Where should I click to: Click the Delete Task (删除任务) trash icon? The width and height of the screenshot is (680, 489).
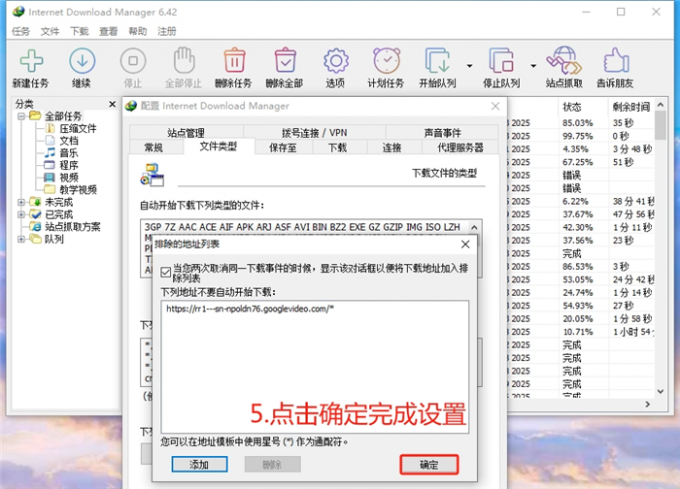234,60
